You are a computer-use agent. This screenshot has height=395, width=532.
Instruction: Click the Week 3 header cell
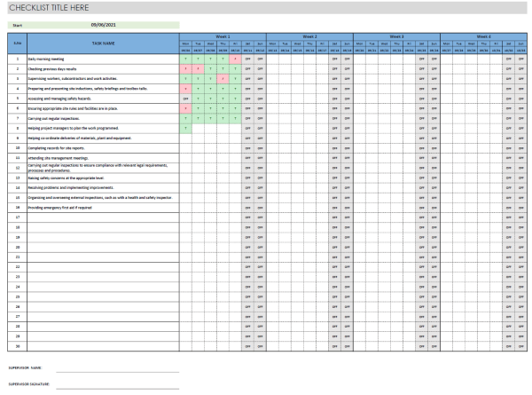[396, 36]
